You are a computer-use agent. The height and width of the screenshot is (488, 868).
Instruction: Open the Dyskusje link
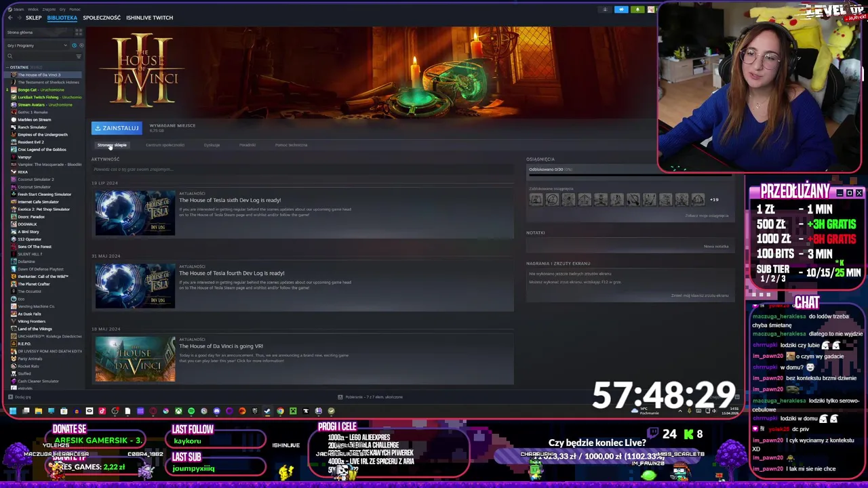[x=212, y=145]
